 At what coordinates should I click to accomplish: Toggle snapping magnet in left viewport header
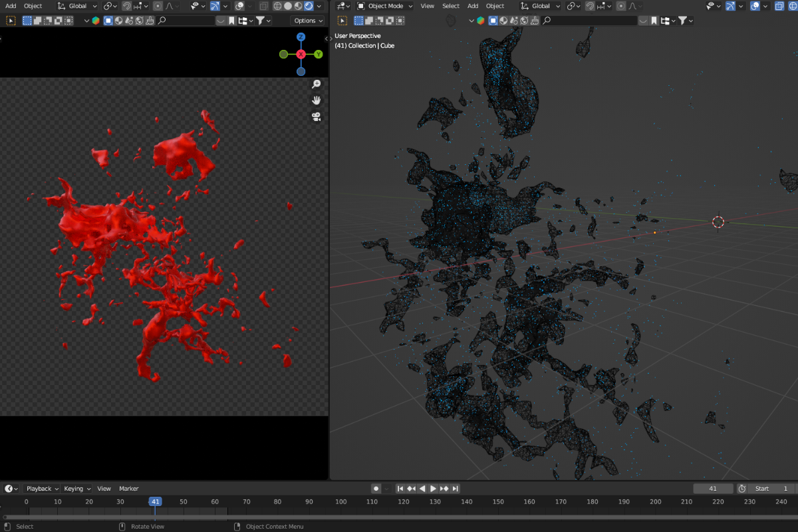pos(126,6)
